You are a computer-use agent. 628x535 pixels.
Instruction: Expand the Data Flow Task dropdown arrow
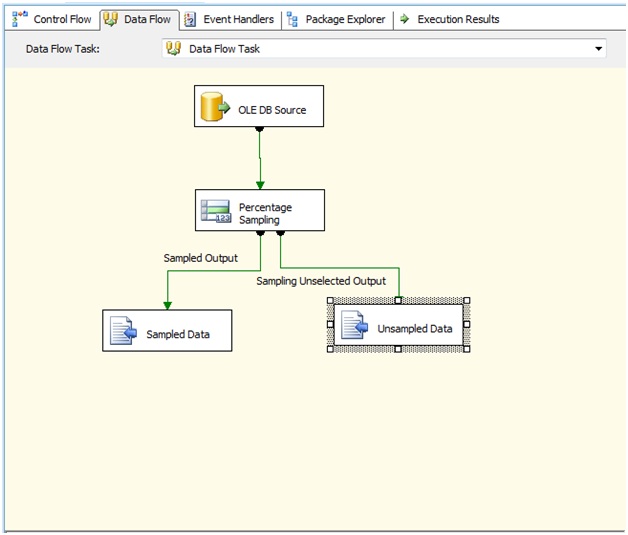point(598,48)
